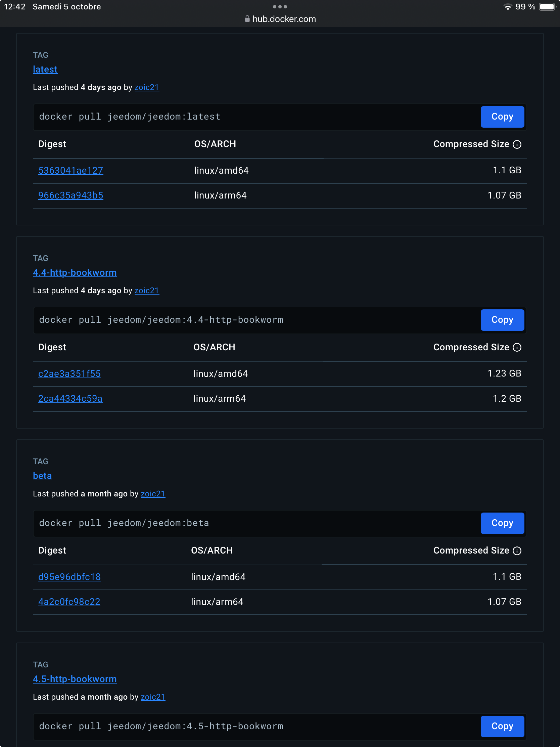Open the 4.5-http-bookworm tag link
560x747 pixels.
click(x=75, y=679)
